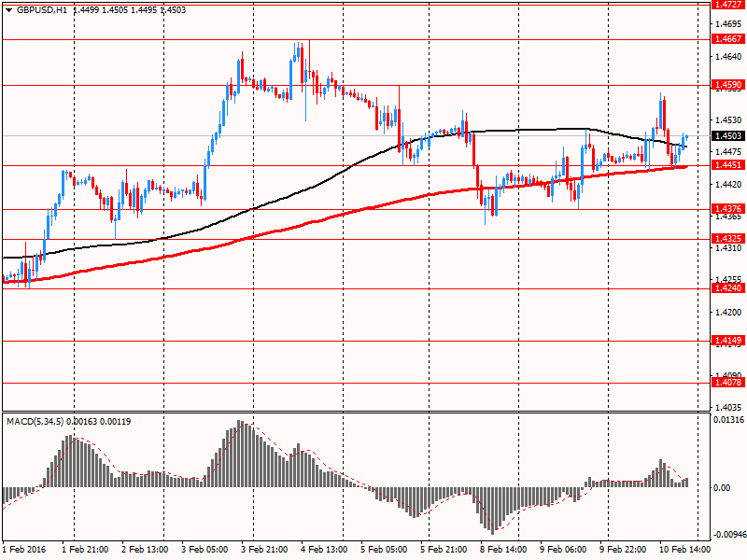Click the 5 Feb 21:00 time label
The width and height of the screenshot is (747, 560).
click(444, 550)
